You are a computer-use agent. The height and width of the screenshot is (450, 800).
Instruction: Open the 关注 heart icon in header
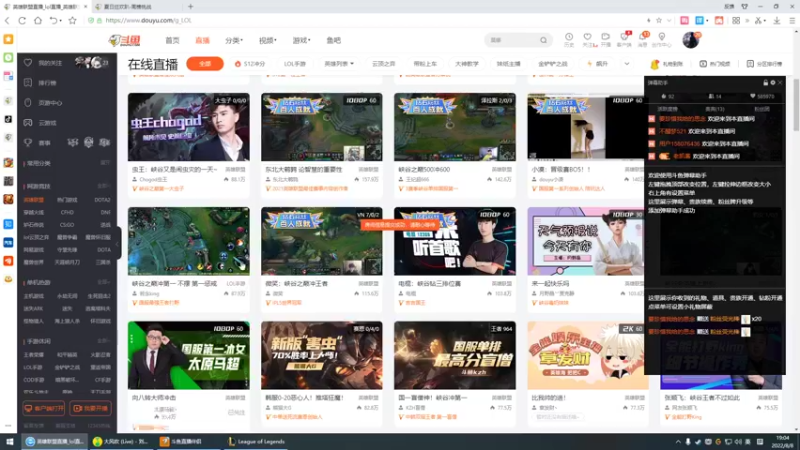click(588, 39)
